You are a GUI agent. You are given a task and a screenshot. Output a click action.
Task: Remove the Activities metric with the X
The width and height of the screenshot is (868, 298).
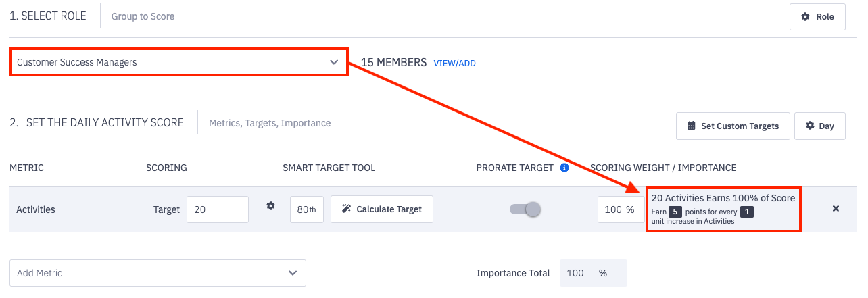(836, 209)
